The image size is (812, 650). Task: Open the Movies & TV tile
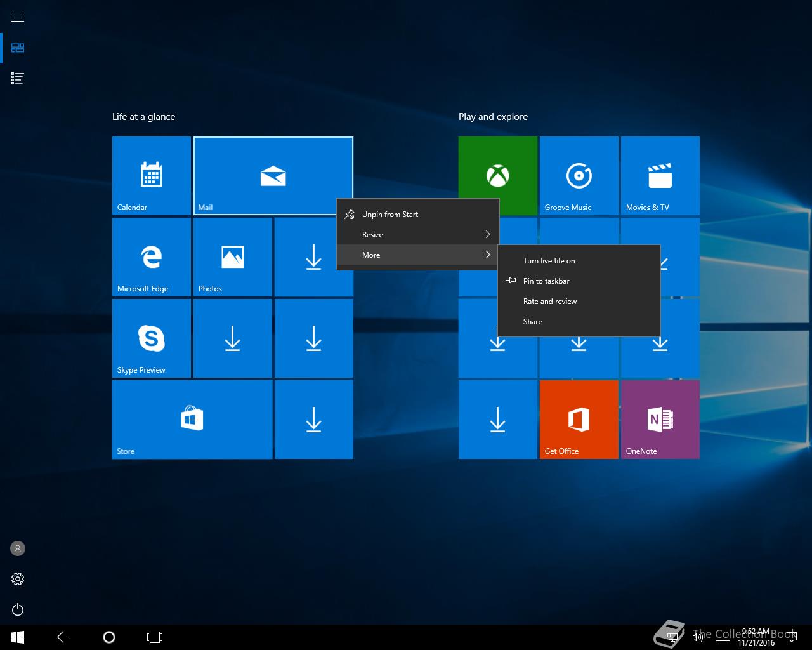point(660,176)
